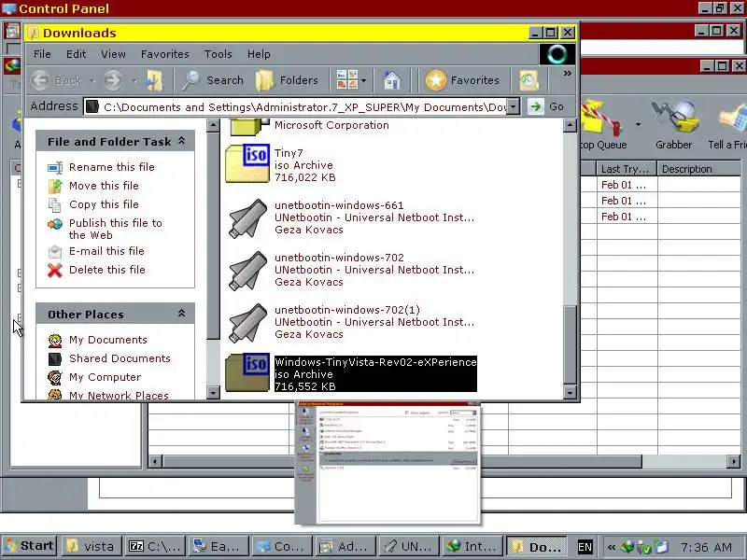Open the View menu

(x=113, y=54)
